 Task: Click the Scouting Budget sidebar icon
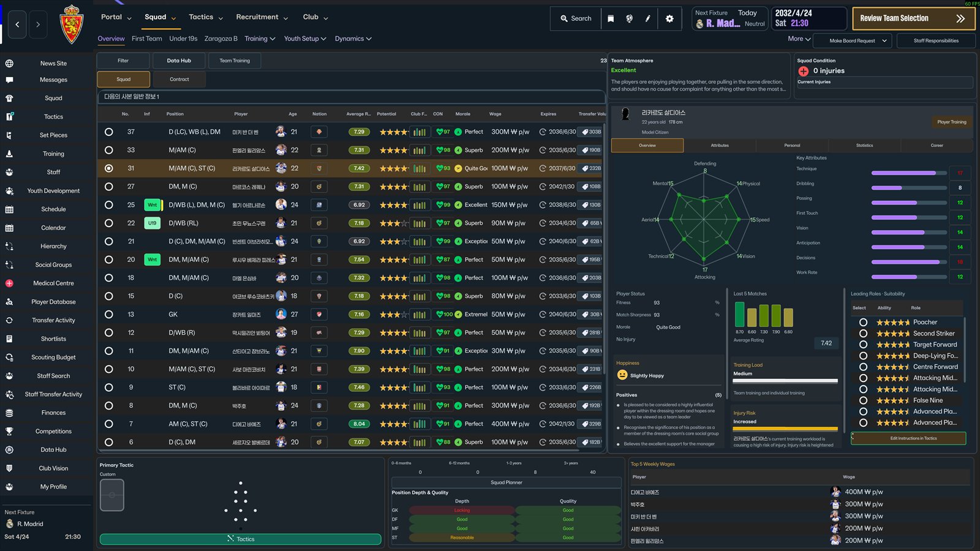(x=9, y=358)
